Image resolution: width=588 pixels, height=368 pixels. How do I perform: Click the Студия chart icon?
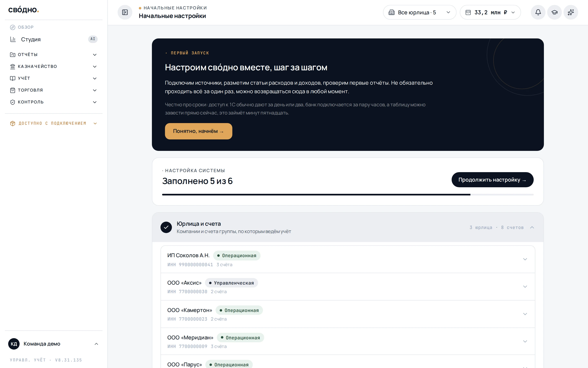coord(13,39)
